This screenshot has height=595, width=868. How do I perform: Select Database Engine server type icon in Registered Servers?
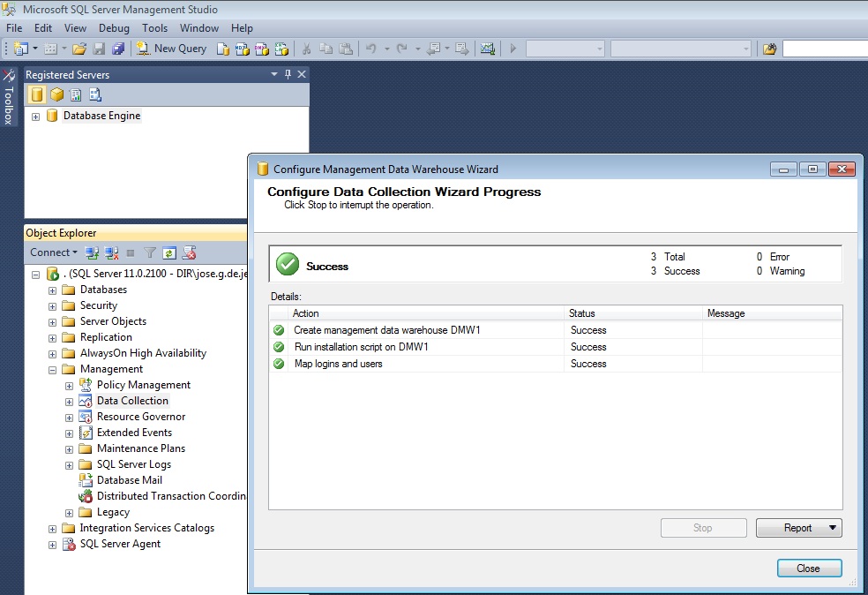click(x=37, y=94)
